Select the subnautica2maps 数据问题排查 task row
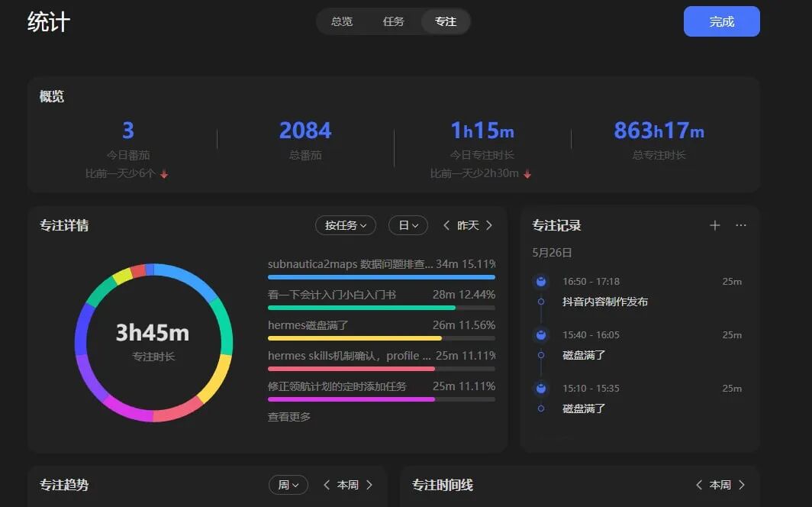Viewport: 812px width, 507px height. 381,268
